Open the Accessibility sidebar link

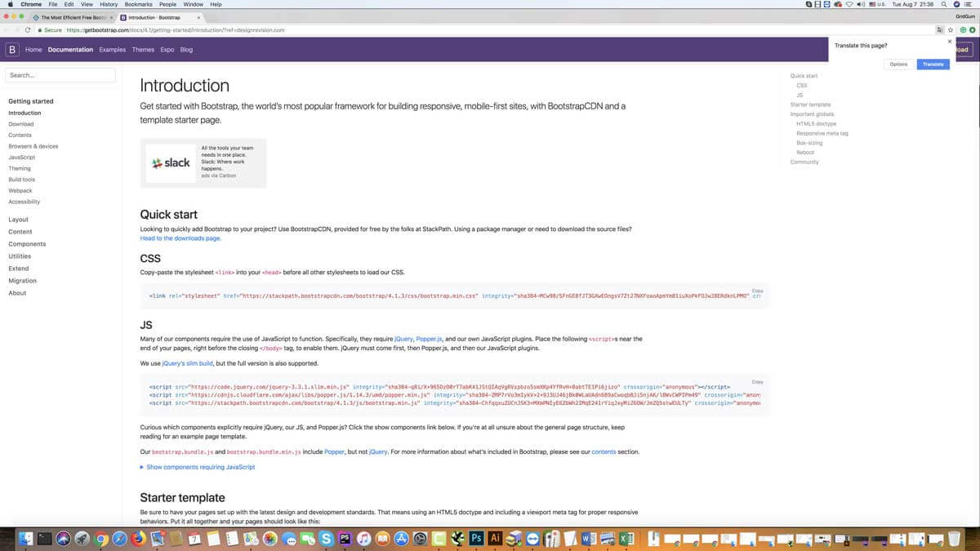(x=24, y=202)
